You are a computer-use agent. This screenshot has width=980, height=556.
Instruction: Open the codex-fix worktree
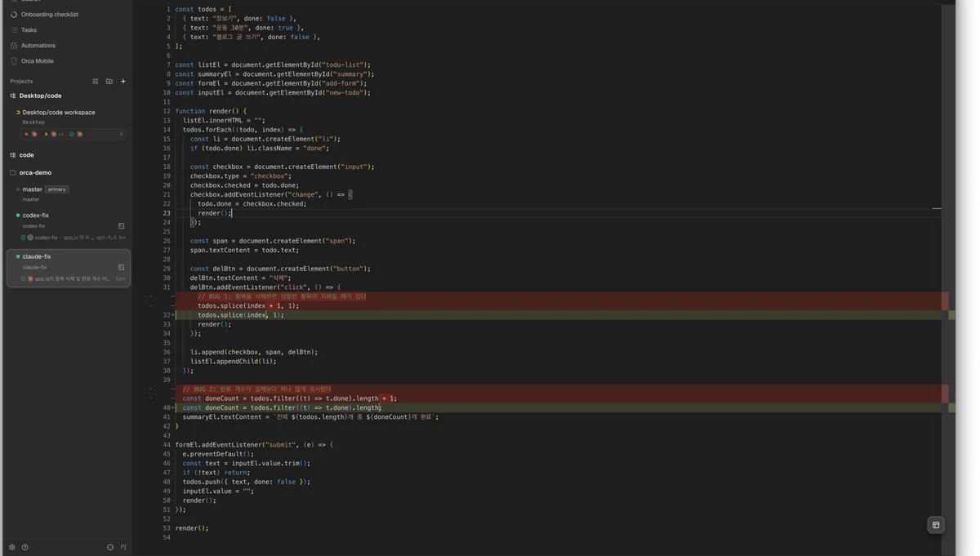click(36, 216)
